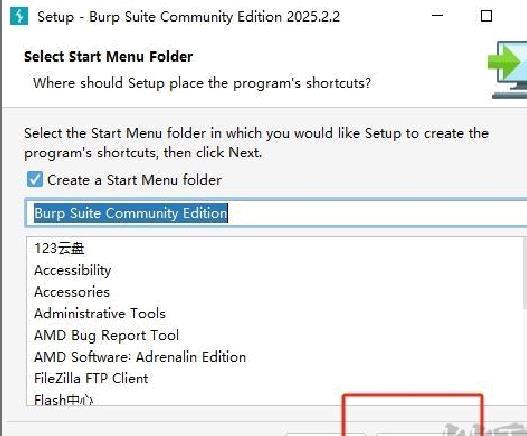Viewport: 527px width, 436px height.
Task: Click the green arrow computer setup graphic
Action: pyautogui.click(x=508, y=70)
